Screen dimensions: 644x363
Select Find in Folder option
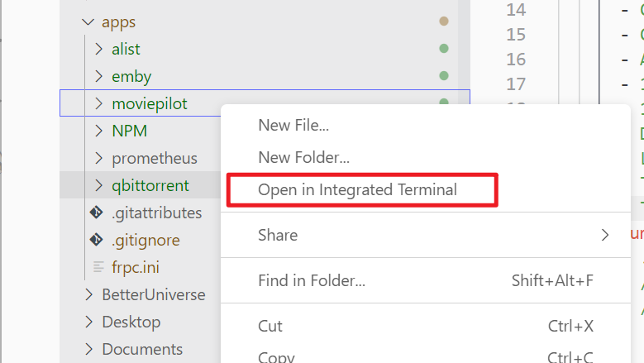point(312,281)
